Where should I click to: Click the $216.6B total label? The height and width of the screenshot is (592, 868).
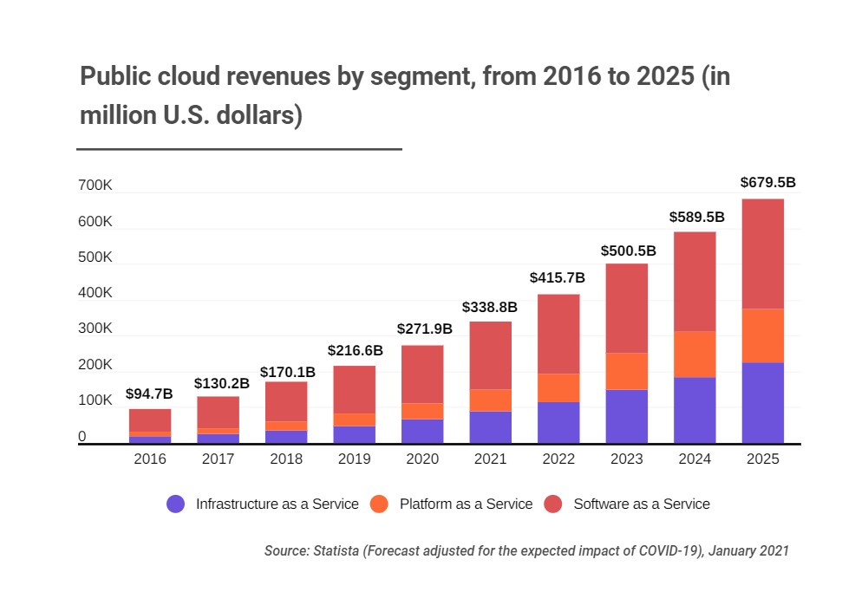point(356,350)
